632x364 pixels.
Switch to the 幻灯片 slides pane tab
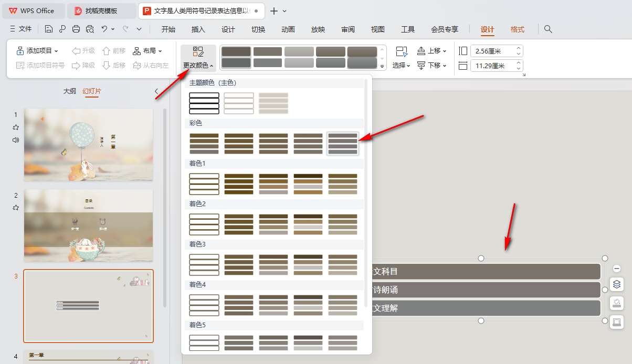point(92,91)
